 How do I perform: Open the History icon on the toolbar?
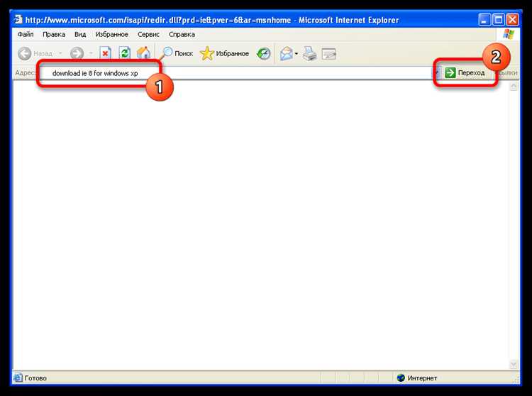point(263,53)
